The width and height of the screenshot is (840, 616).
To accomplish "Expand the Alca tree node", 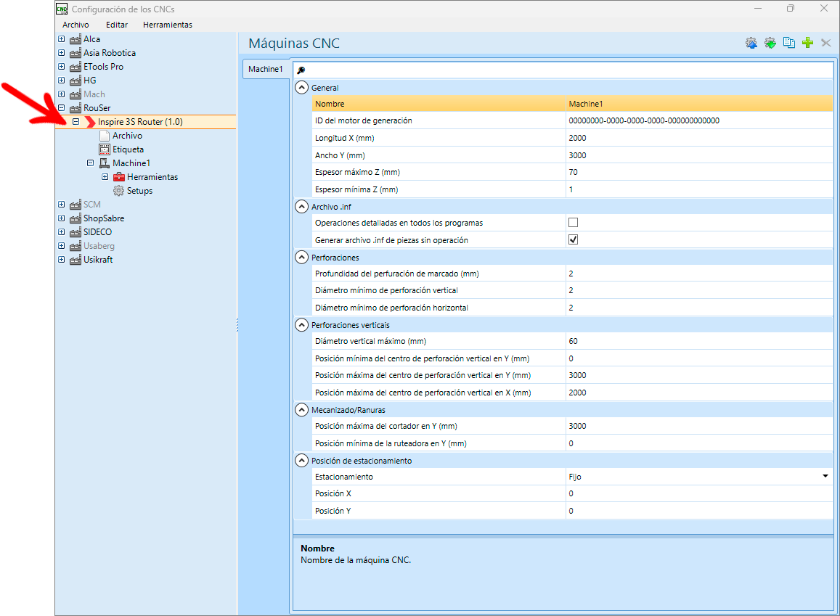I will click(62, 39).
